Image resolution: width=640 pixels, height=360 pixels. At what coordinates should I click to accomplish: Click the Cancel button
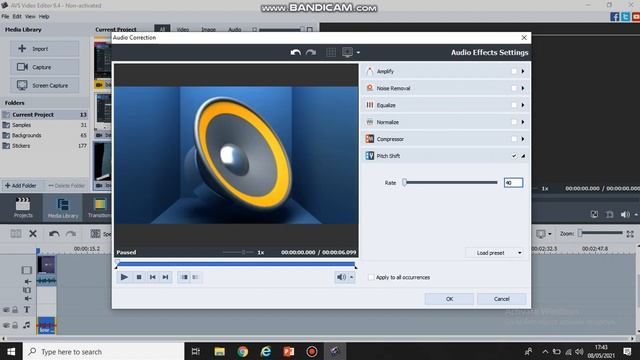pyautogui.click(x=502, y=299)
